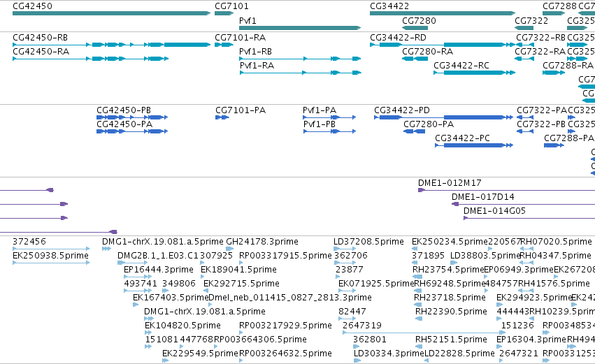Select transcript label CG7101-RA
Viewport: 595px width, 364px height.
pos(241,38)
